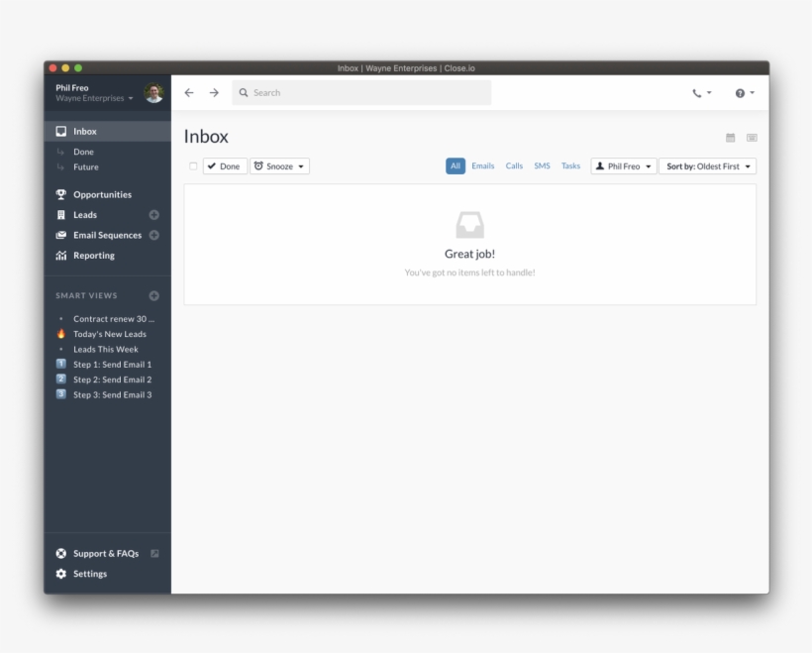The width and height of the screenshot is (812, 653).
Task: Click the forward navigation arrow
Action: (x=214, y=93)
